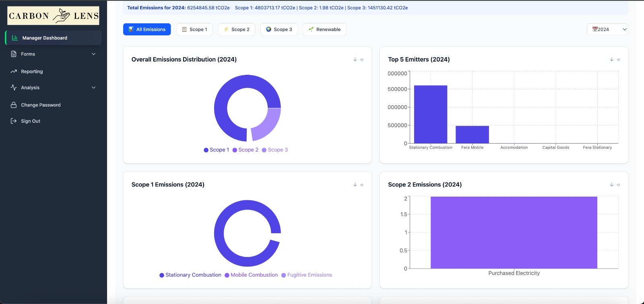Go to Manager Dashboard

coord(45,38)
